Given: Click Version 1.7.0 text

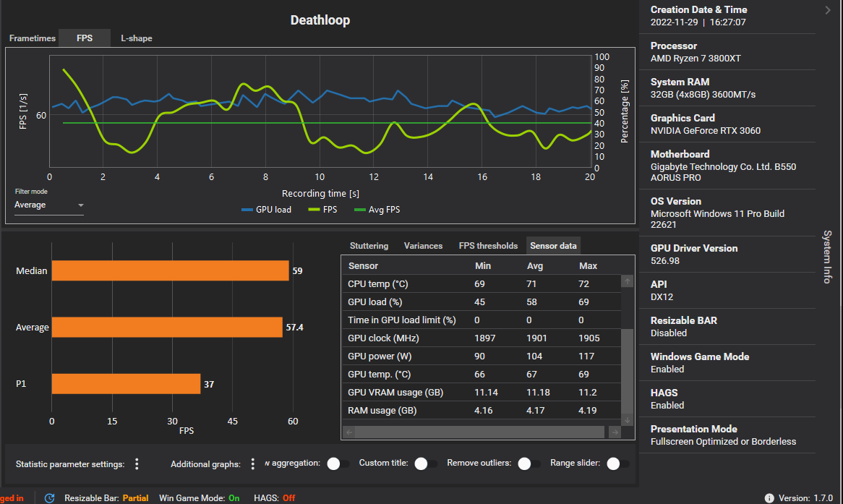Looking at the screenshot, I should (805, 498).
